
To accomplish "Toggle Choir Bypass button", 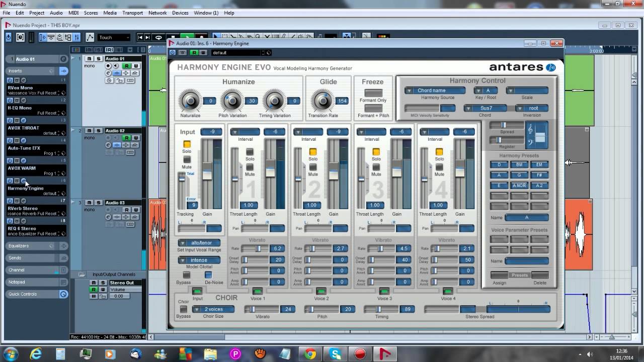I will click(184, 309).
